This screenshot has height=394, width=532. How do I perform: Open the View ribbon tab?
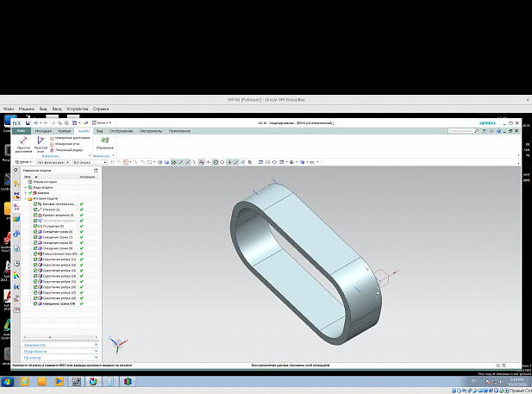pyautogui.click(x=99, y=130)
